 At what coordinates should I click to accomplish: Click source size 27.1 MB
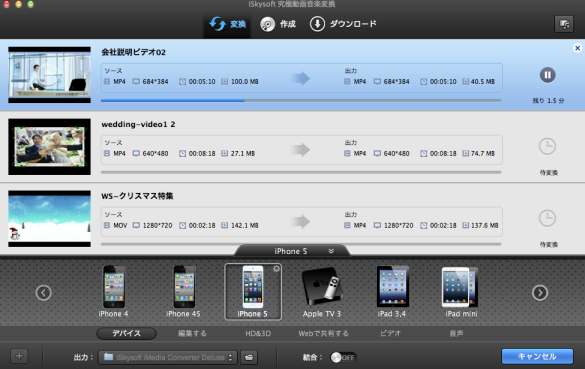tap(243, 153)
